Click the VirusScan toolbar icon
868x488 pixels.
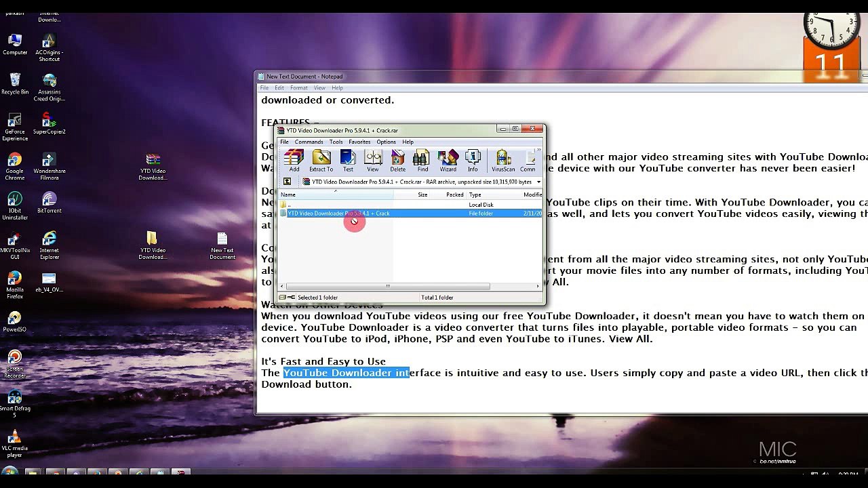[x=503, y=161]
